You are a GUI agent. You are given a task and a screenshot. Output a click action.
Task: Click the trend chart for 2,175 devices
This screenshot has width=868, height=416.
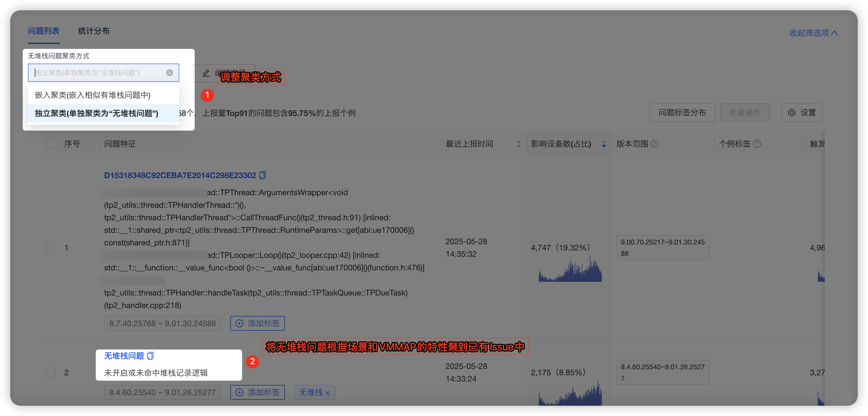click(570, 393)
